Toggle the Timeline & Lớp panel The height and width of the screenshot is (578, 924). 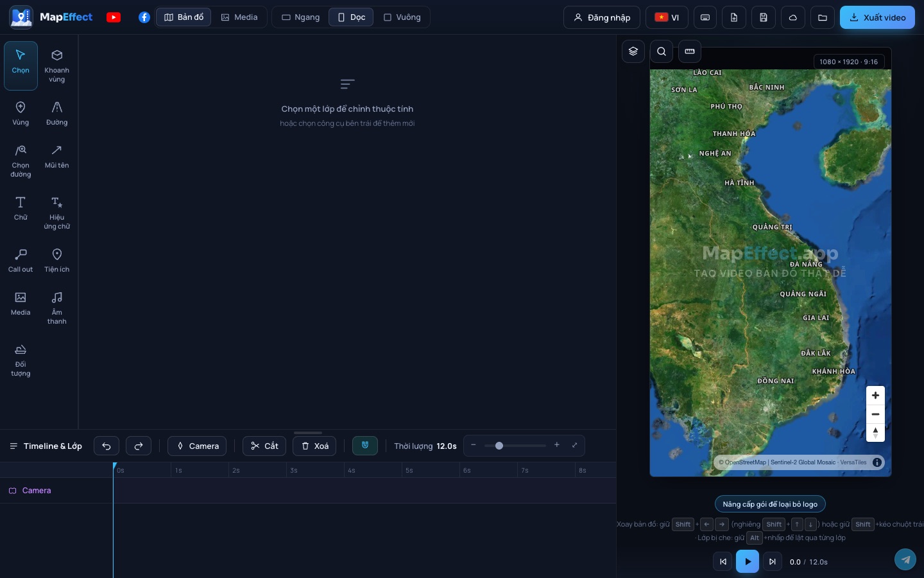coord(46,446)
